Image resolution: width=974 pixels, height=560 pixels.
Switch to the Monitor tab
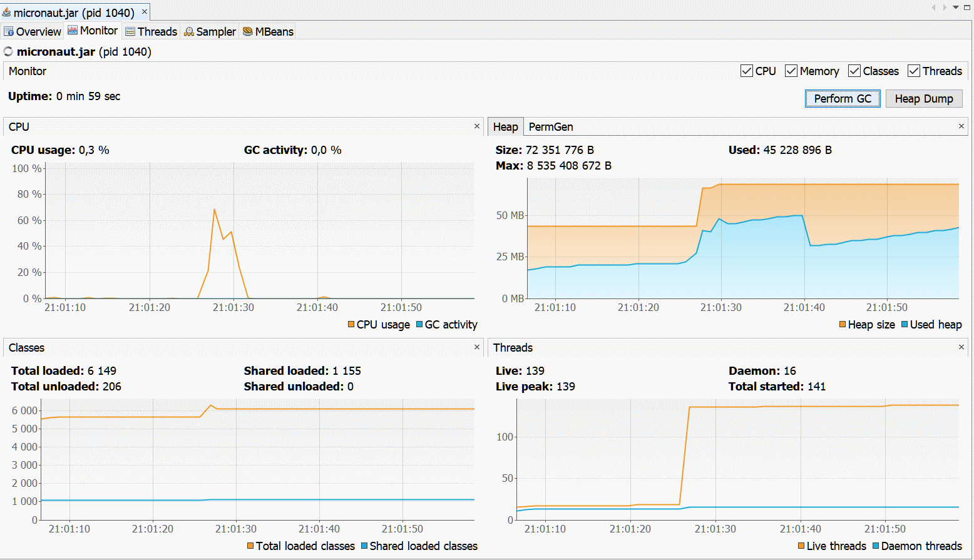(93, 30)
